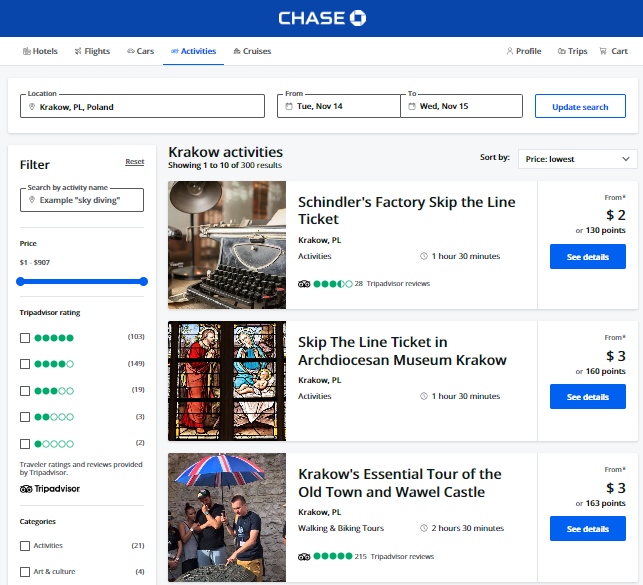Click the location pin icon in Location field
This screenshot has width=643, height=585.
coord(32,107)
